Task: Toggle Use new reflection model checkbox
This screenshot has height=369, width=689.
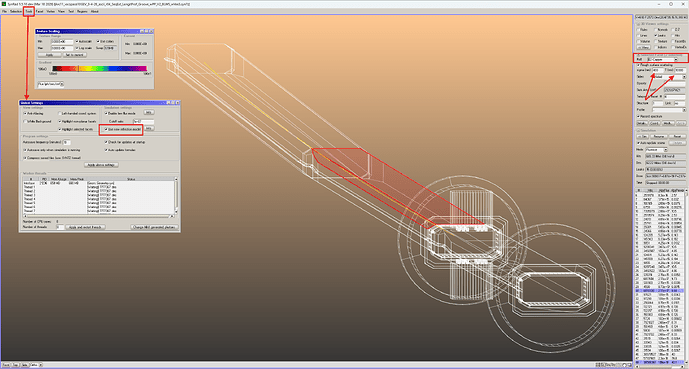Action: 106,130
